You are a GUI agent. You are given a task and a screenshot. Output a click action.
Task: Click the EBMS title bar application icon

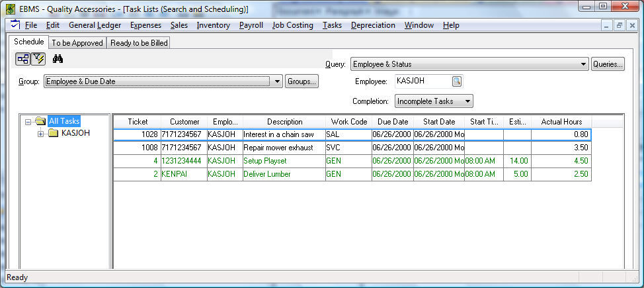coord(9,9)
